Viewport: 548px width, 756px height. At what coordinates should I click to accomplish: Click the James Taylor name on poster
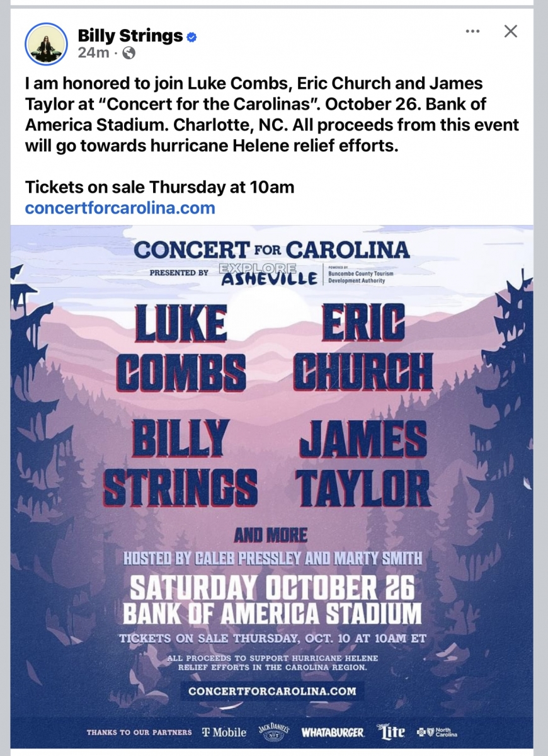click(363, 464)
